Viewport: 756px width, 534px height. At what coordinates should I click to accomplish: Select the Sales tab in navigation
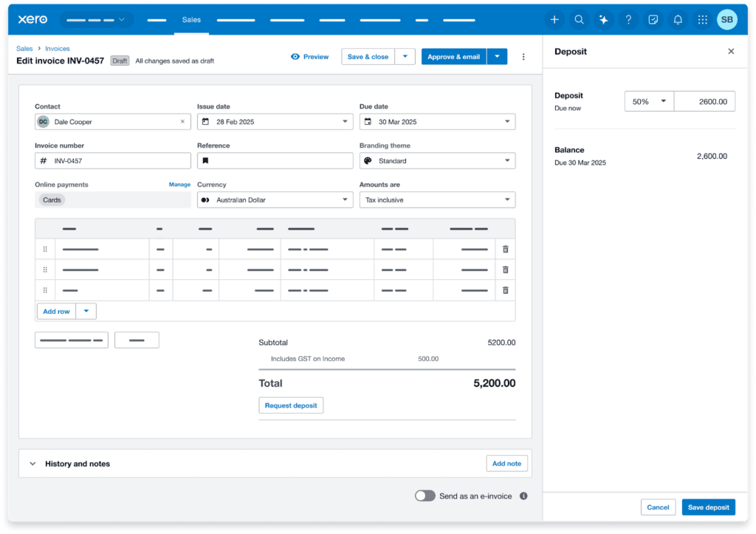tap(191, 20)
